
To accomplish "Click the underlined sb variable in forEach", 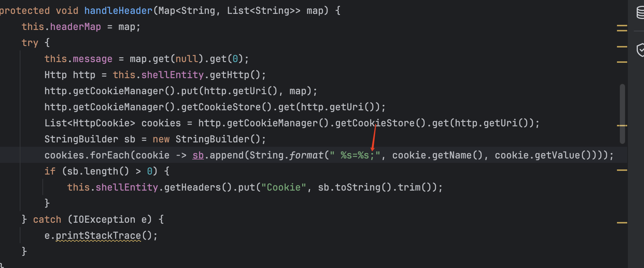I will (198, 155).
